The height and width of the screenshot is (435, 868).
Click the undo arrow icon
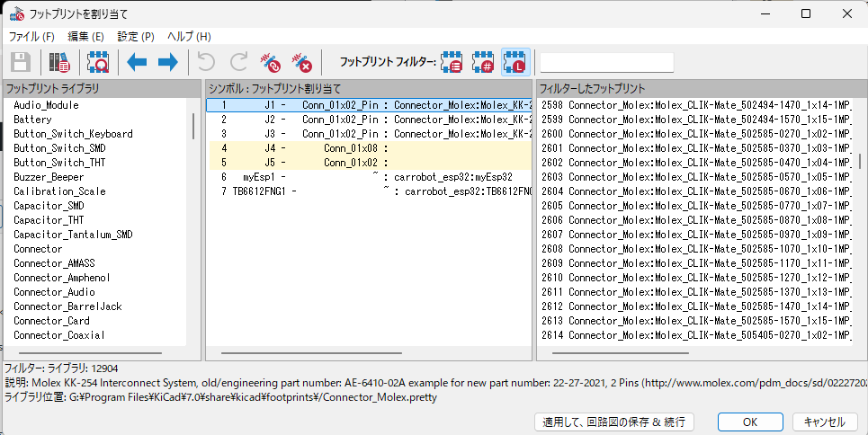click(x=206, y=62)
